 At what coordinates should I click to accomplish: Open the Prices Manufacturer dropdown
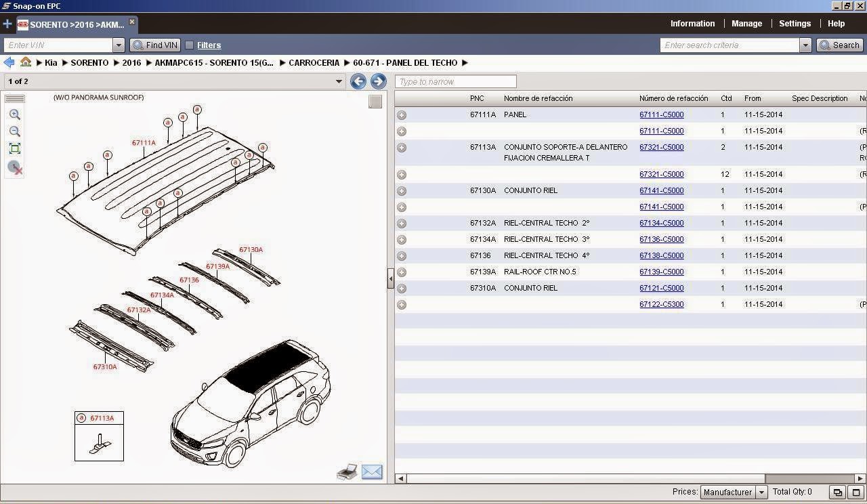pos(734,492)
